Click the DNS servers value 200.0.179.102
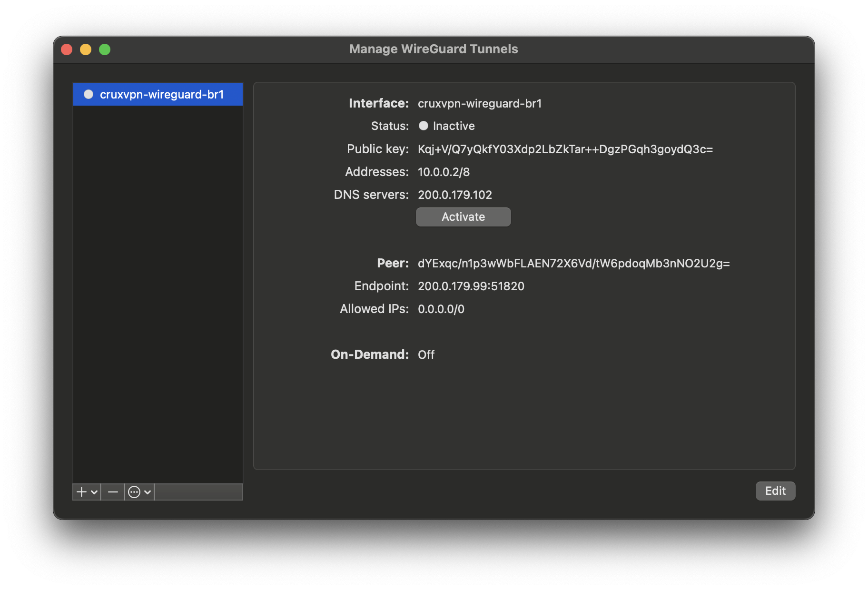Screen dimensions: 868x590 pyautogui.click(x=454, y=195)
